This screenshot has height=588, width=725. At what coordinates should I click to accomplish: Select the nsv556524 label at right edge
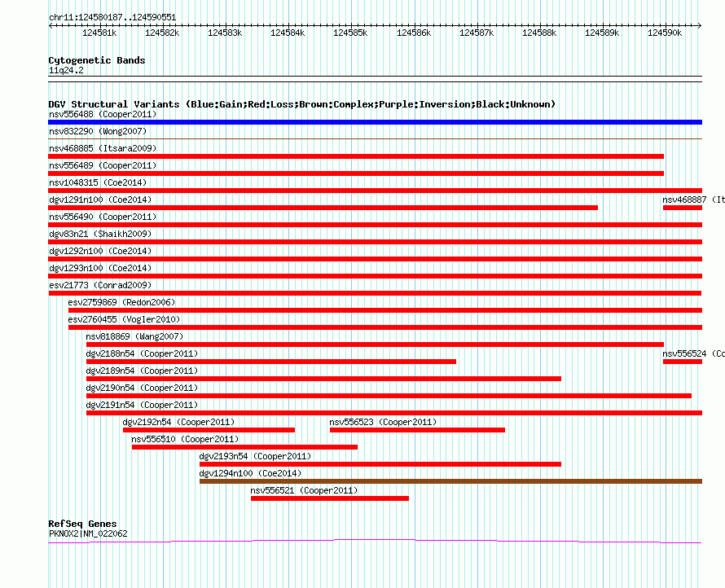tap(693, 353)
